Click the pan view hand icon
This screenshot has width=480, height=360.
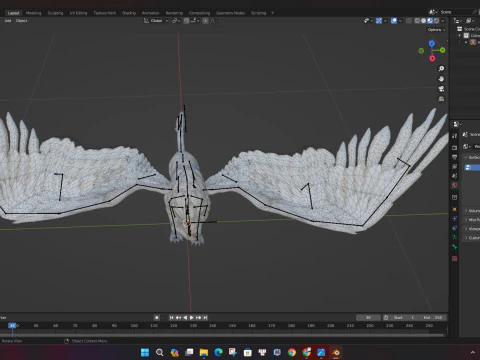coord(441,79)
